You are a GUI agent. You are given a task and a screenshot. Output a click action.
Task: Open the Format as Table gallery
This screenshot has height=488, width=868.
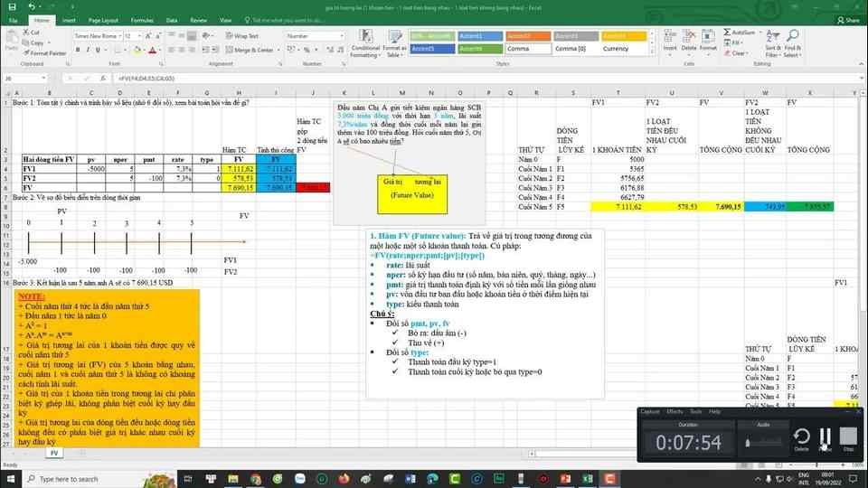[395, 43]
